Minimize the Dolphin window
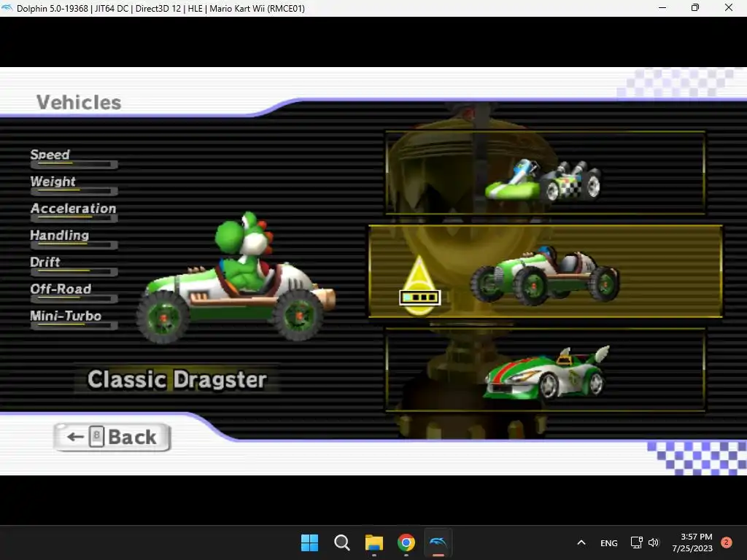The width and height of the screenshot is (747, 560). tap(662, 7)
